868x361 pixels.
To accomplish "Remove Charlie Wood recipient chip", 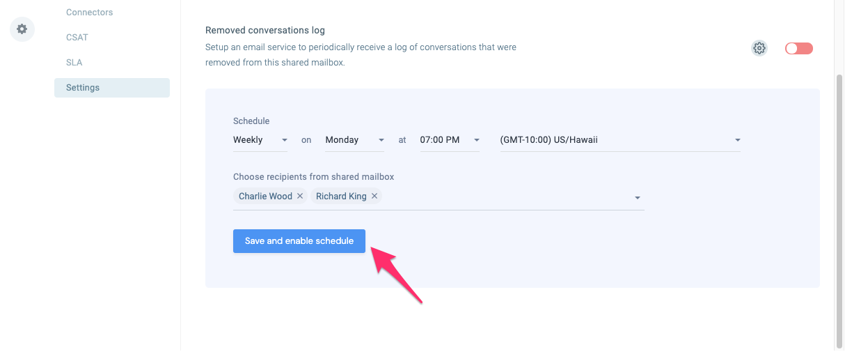I will click(x=300, y=197).
